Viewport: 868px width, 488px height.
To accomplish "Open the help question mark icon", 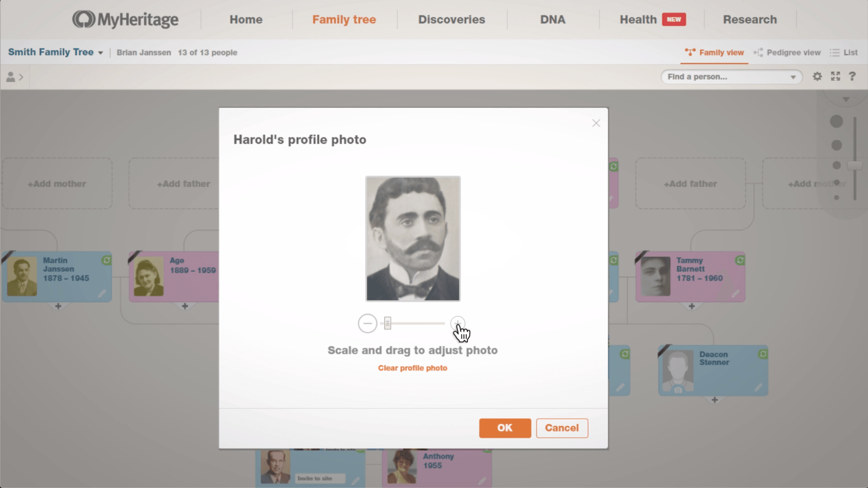I will [x=852, y=77].
